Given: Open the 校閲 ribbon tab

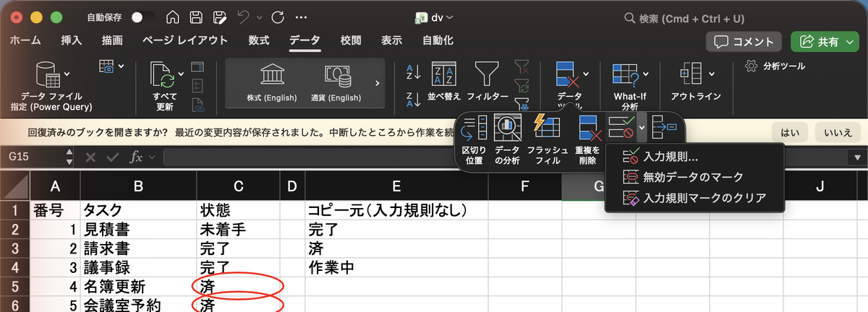Looking at the screenshot, I should pos(351,40).
